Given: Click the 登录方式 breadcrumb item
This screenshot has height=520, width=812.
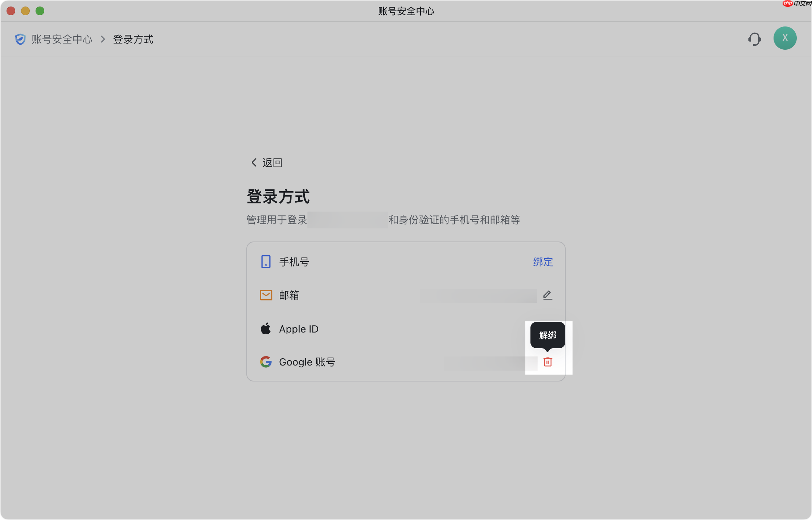Looking at the screenshot, I should (133, 39).
